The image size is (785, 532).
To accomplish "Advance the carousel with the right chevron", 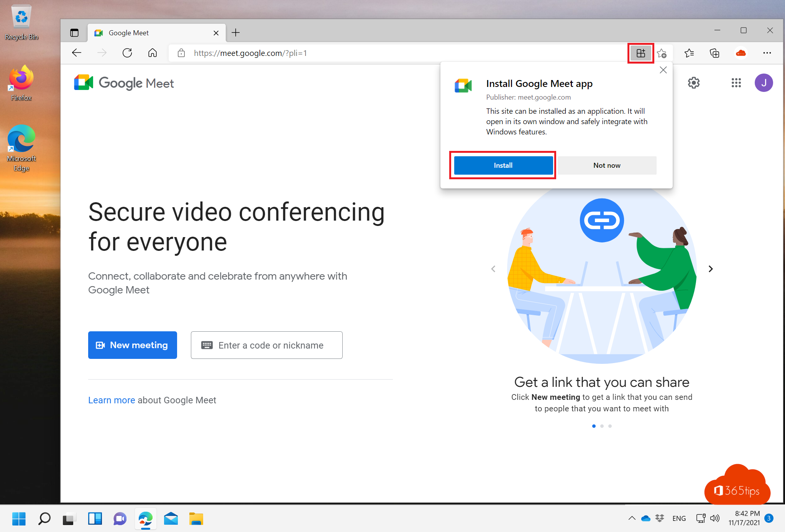I will coord(711,268).
